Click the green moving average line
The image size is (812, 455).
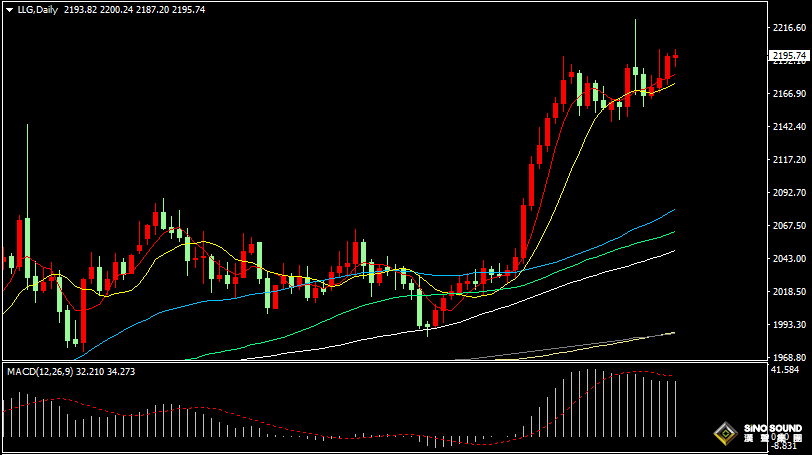coord(600,256)
